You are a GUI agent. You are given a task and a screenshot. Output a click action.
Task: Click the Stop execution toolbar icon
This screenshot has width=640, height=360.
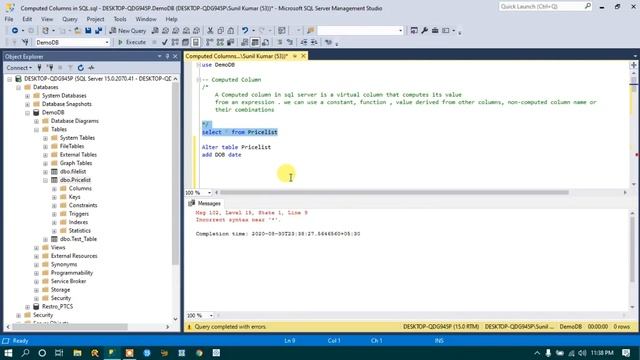click(x=154, y=42)
